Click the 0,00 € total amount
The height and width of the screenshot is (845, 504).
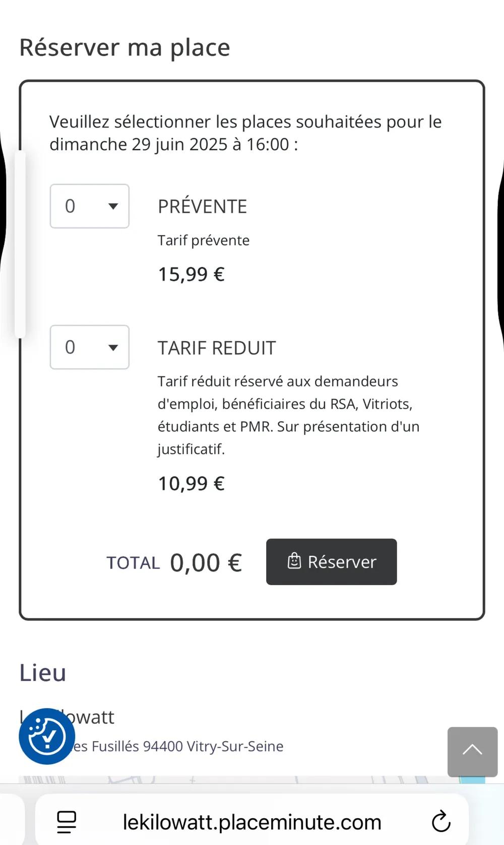(206, 562)
